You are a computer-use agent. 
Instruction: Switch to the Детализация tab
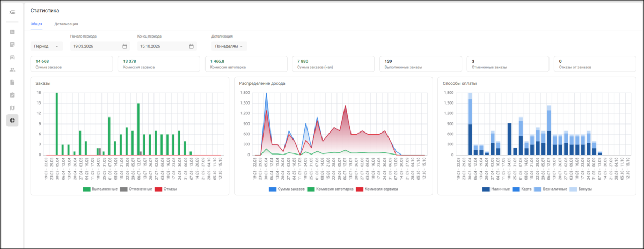coord(66,24)
